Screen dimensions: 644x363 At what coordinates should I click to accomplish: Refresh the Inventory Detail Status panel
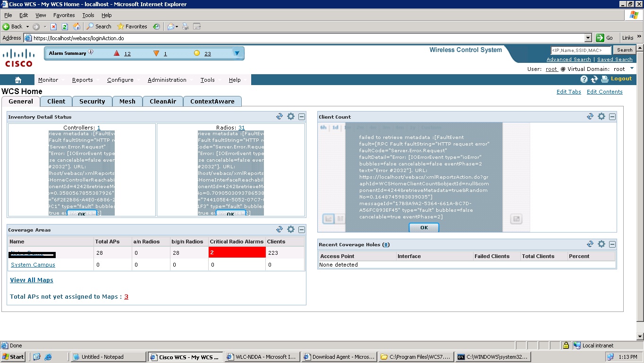pyautogui.click(x=280, y=116)
